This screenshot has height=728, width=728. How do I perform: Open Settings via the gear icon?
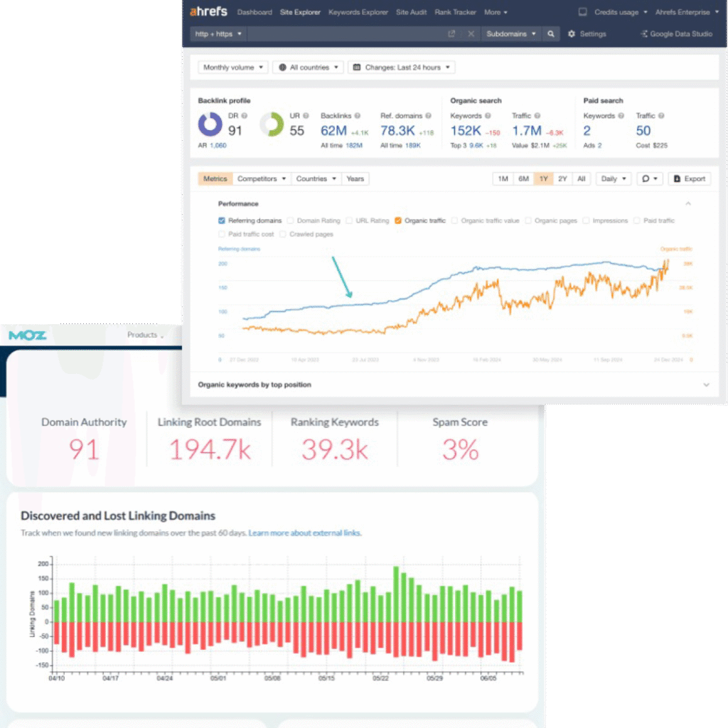tap(572, 34)
